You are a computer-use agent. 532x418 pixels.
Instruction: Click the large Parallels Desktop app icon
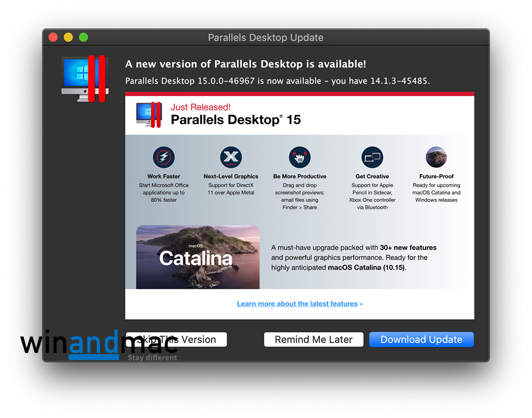[x=85, y=79]
